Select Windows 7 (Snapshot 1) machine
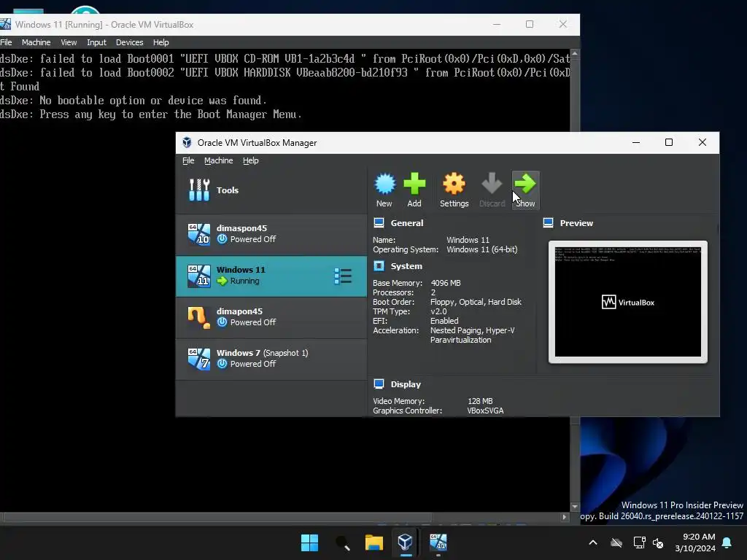Image resolution: width=747 pixels, height=560 pixels. tap(271, 359)
